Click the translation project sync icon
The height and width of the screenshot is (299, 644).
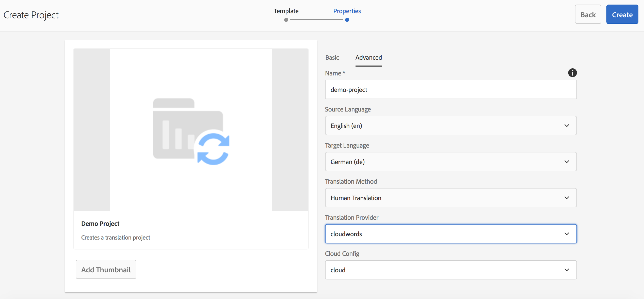(x=213, y=148)
